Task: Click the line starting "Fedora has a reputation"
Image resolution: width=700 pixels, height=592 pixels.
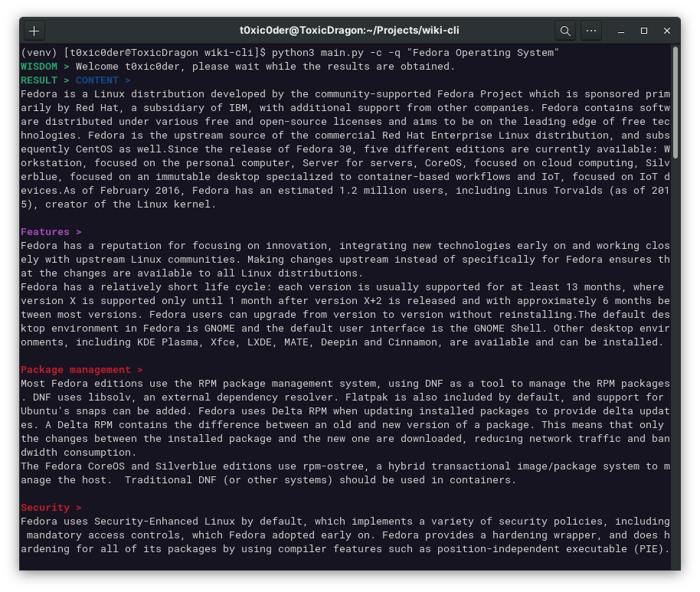Action: click(345, 246)
